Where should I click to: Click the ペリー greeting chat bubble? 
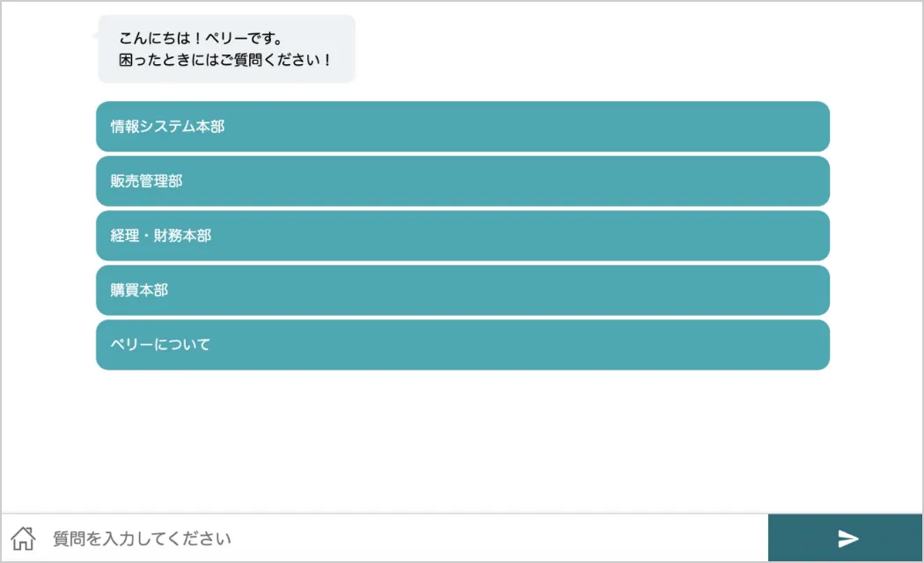(226, 49)
